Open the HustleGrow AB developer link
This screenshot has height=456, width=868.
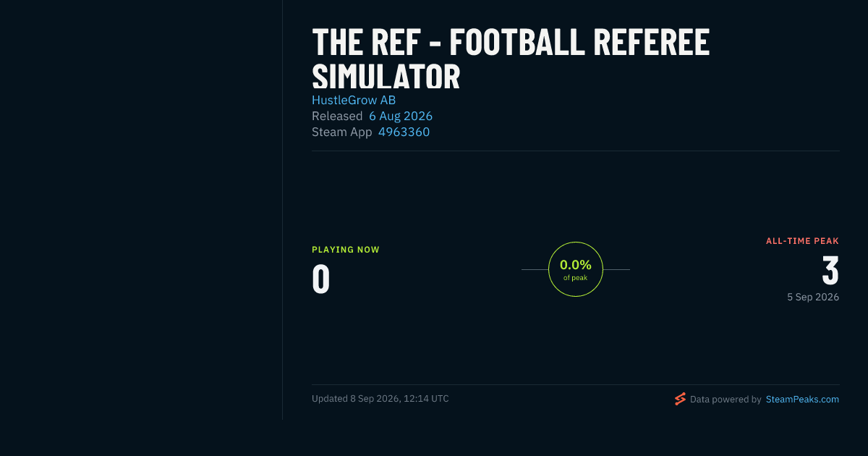coord(354,100)
